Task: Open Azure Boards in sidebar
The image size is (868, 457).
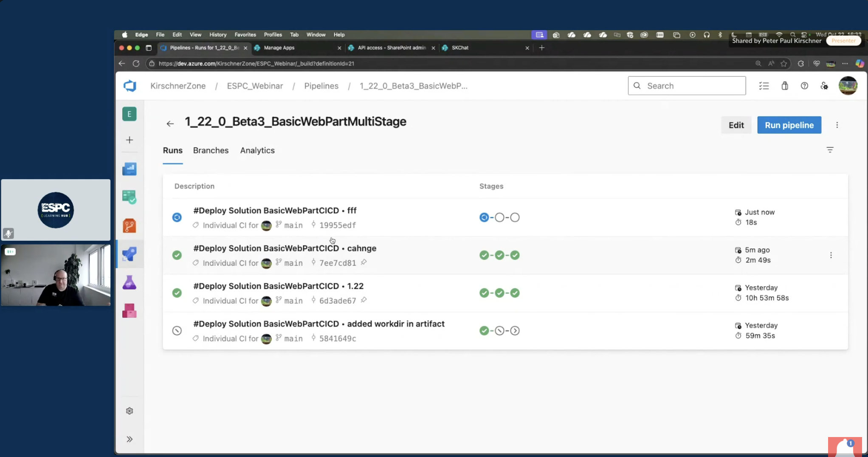Action: [130, 197]
